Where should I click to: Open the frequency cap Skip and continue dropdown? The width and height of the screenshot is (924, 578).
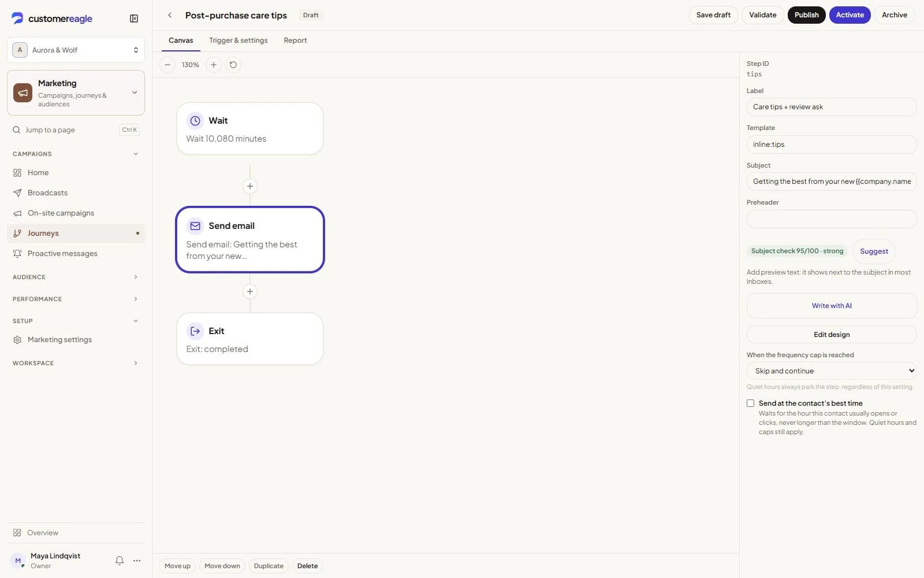point(832,371)
